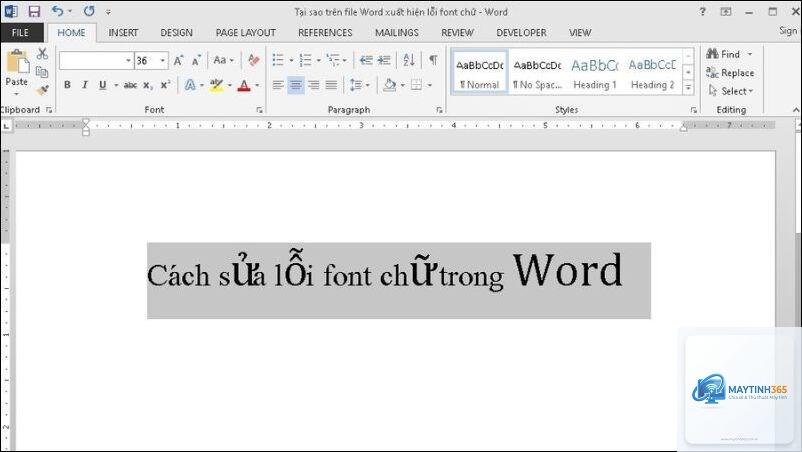Click inside the font size box showing 36
This screenshot has width=802, height=452.
(x=147, y=60)
